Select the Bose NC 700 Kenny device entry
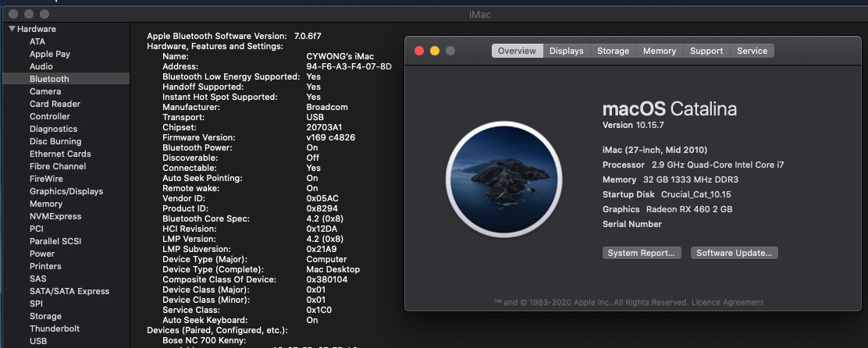868x348 pixels. pyautogui.click(x=205, y=340)
